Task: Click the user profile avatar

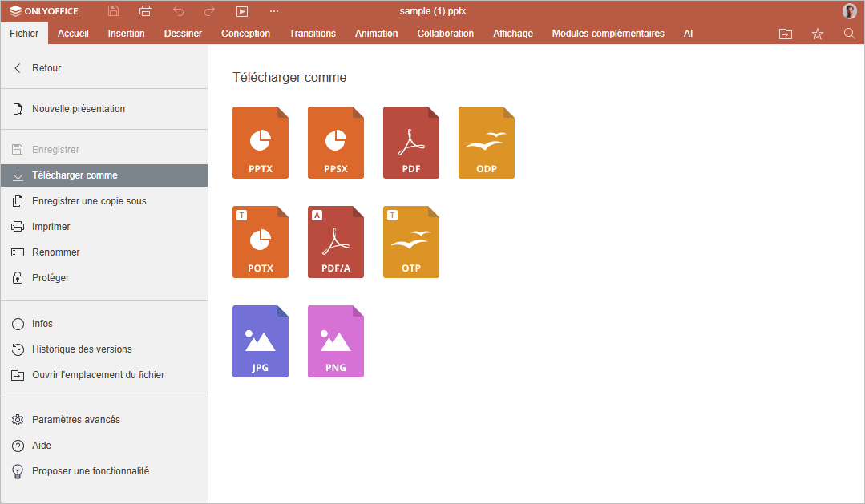Action: pos(849,11)
